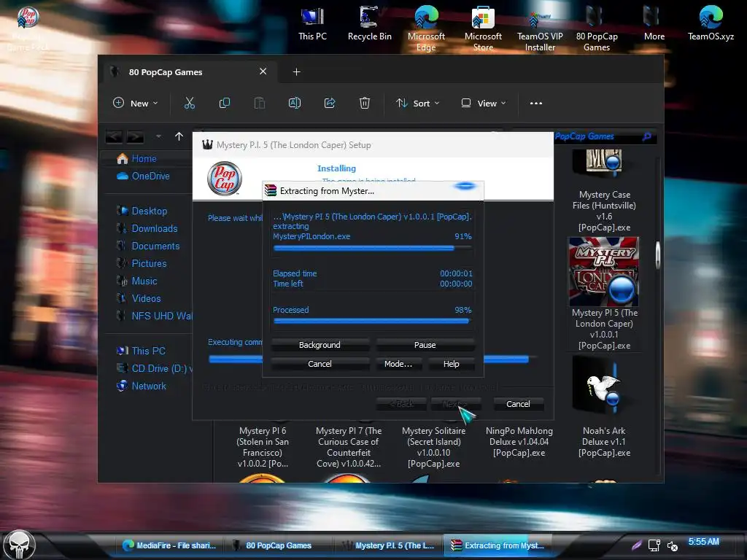Image resolution: width=747 pixels, height=560 pixels.
Task: Open the skull Start button on taskbar
Action: (x=20, y=545)
